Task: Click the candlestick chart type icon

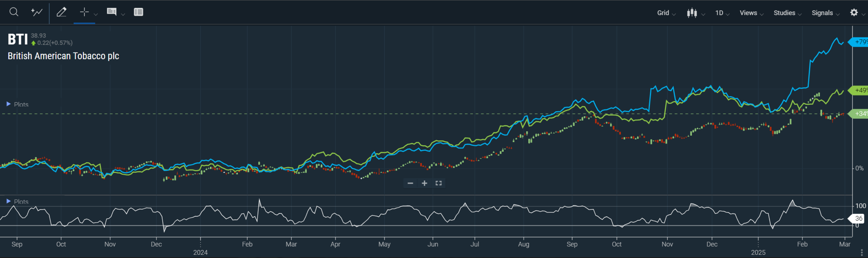Action: click(x=692, y=13)
